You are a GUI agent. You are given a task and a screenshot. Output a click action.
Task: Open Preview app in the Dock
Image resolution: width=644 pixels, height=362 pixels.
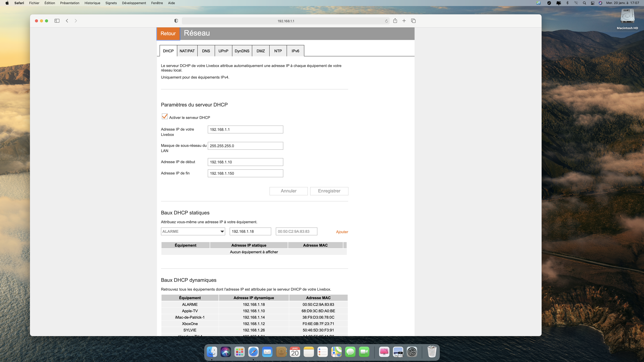[398, 352]
